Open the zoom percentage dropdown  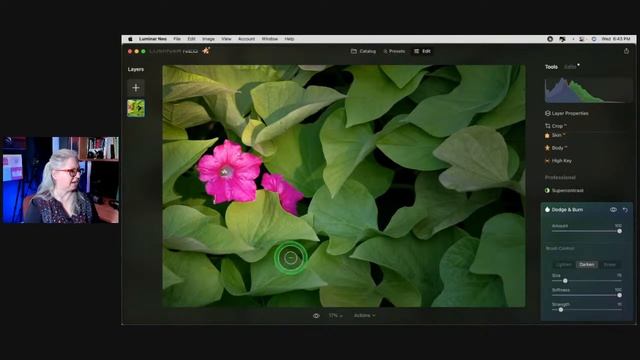click(x=336, y=316)
